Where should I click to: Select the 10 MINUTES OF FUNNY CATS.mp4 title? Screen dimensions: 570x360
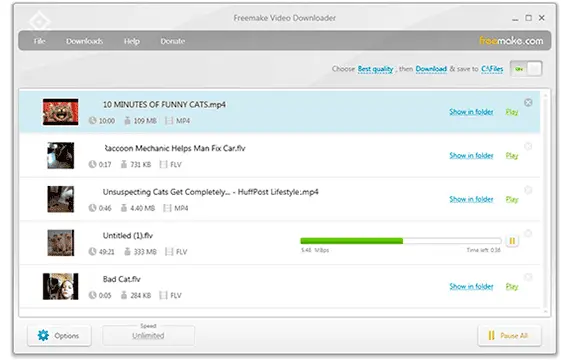(164, 105)
